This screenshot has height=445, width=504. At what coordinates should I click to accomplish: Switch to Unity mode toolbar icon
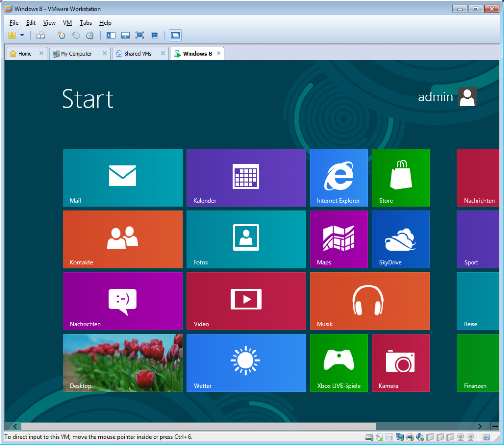click(155, 35)
